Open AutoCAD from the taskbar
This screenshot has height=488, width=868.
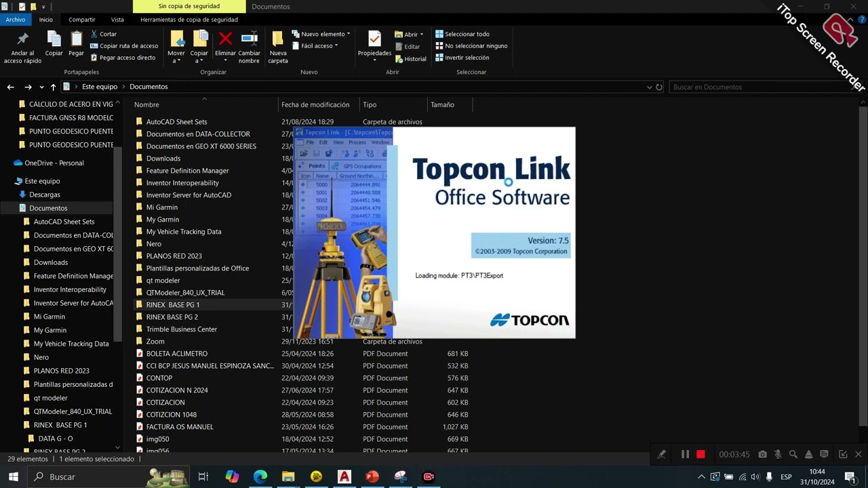(344, 476)
